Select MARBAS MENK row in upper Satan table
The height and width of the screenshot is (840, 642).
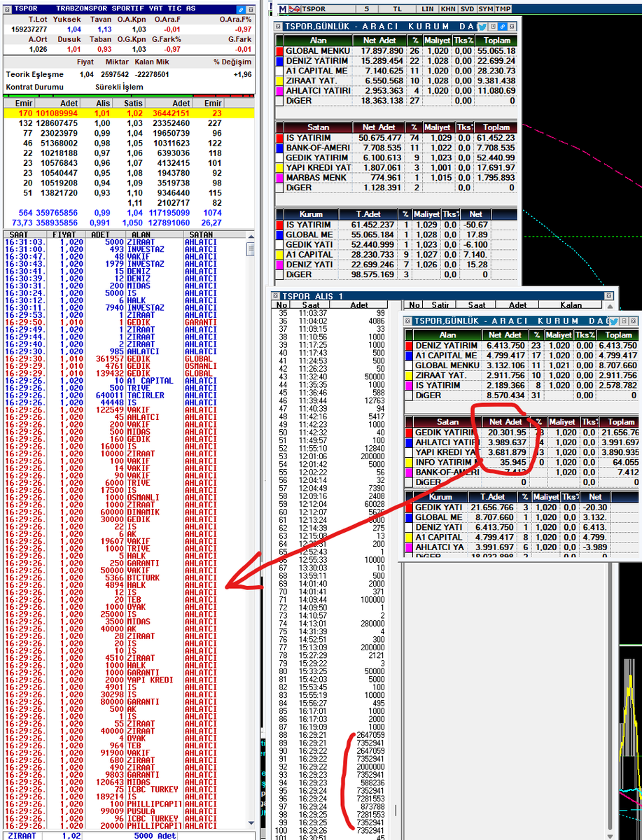[x=396, y=178]
